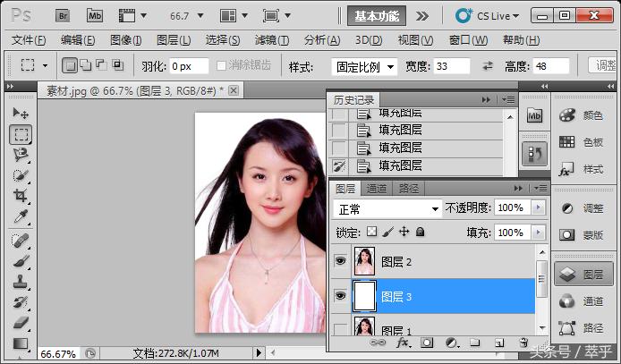Select the Rectangular Marquee tool
Viewport: 621px width, 364px height.
(21, 134)
